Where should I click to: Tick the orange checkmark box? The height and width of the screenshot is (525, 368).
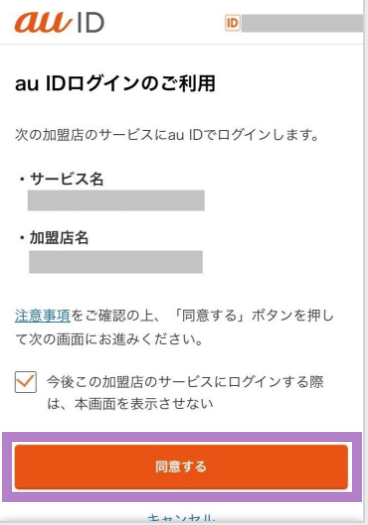26,382
